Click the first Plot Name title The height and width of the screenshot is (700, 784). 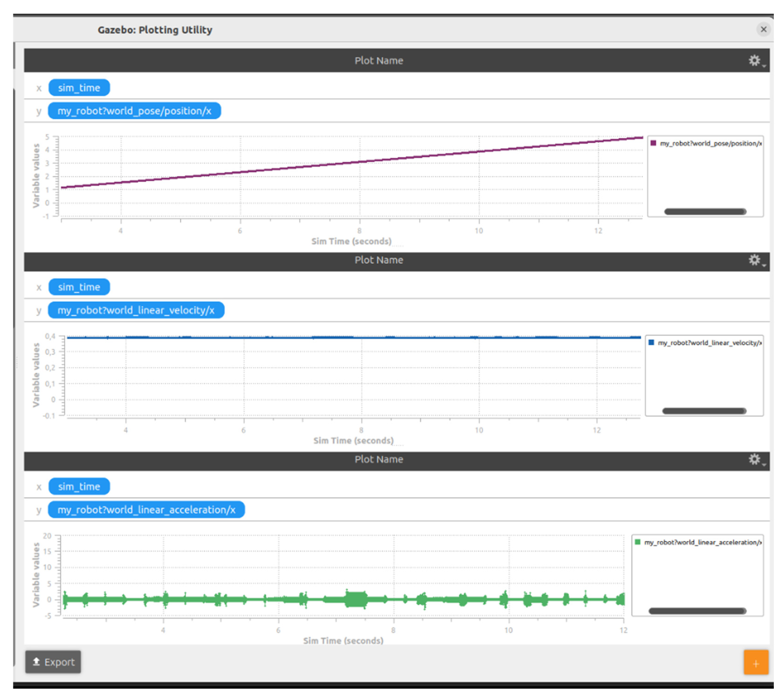pyautogui.click(x=379, y=61)
